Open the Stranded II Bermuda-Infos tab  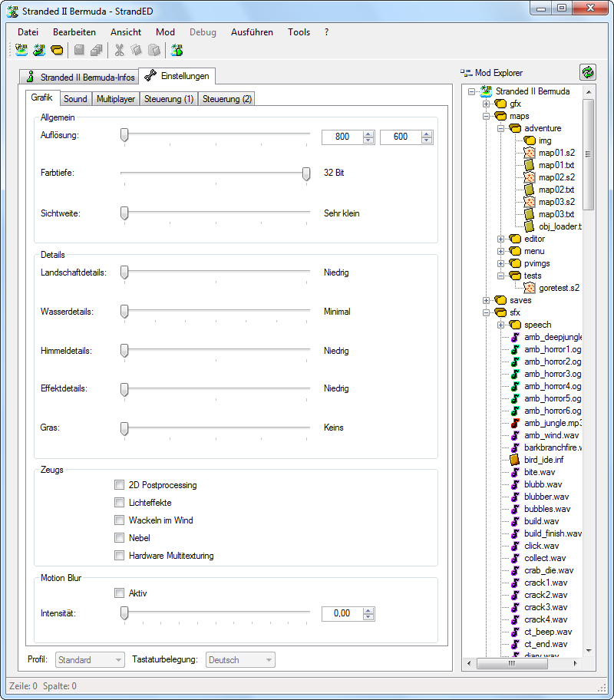pyautogui.click(x=79, y=77)
